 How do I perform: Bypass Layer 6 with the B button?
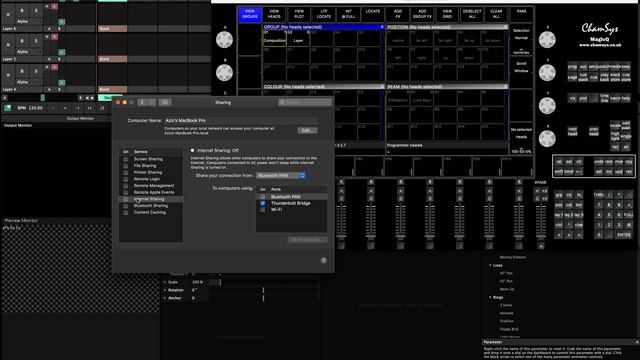point(22,11)
